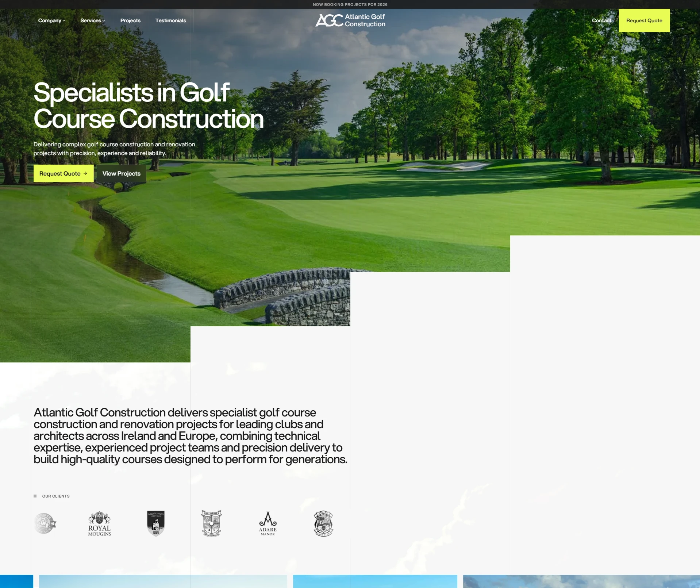Go to the Testimonials section
This screenshot has height=588, width=700.
[170, 20]
